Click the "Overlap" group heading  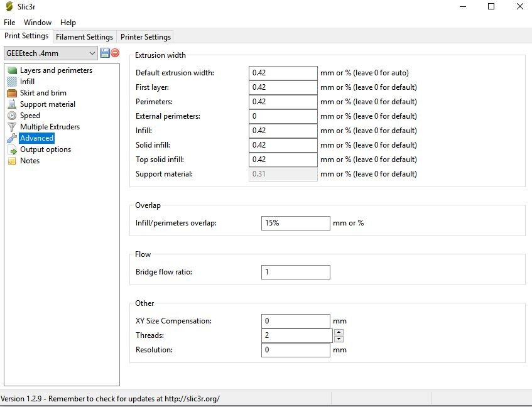pos(148,205)
